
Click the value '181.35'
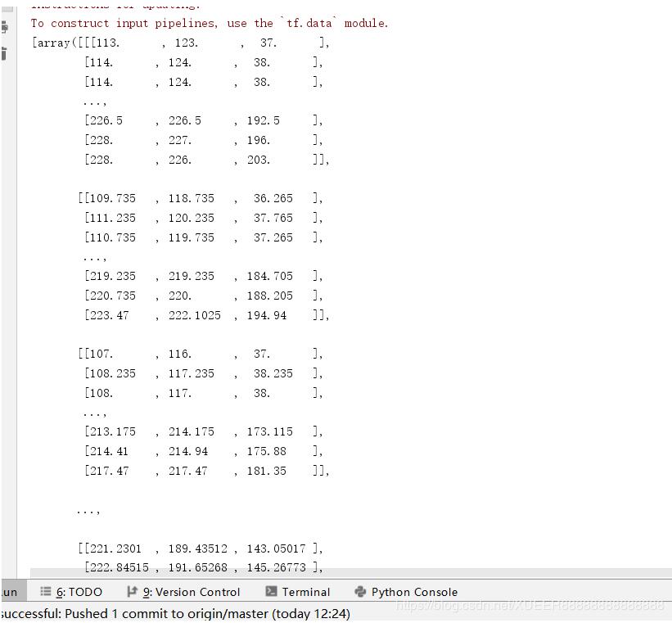pyautogui.click(x=267, y=472)
